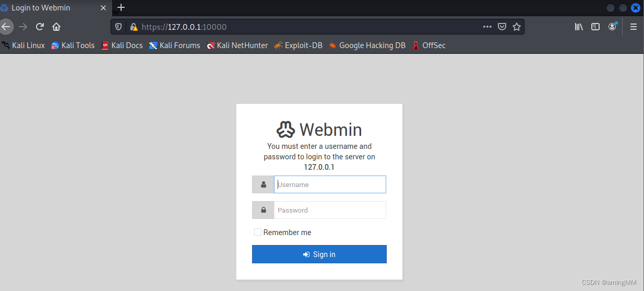Click the lock icon beside Password
Image resolution: width=644 pixels, height=291 pixels.
[x=263, y=210]
